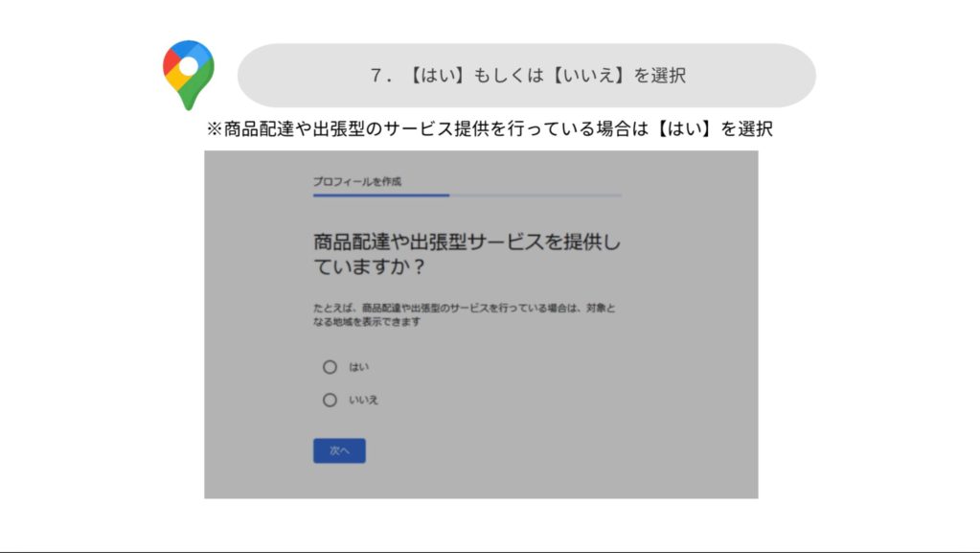Click the white circle inside Maps pin
The image size is (980, 553).
pyautogui.click(x=188, y=66)
